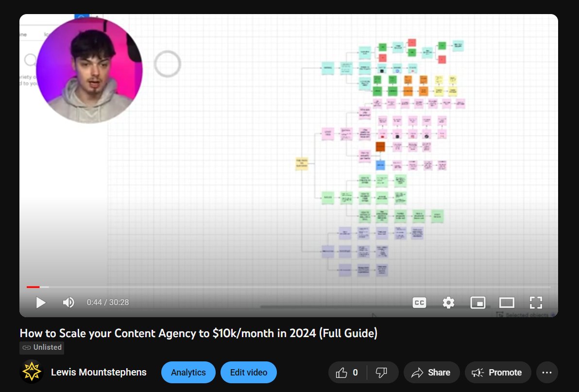
Task: Click the Edit video button
Action: tap(249, 372)
